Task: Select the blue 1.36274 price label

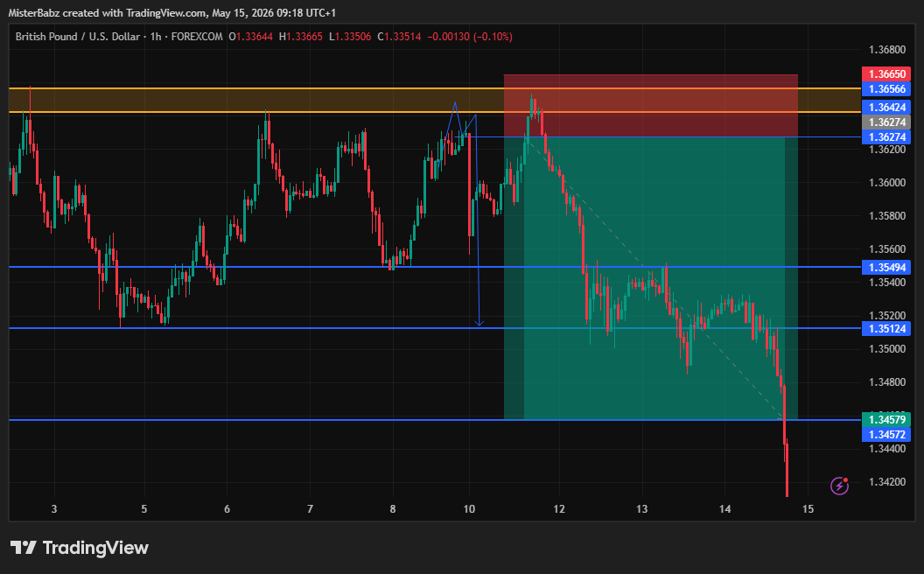Action: pyautogui.click(x=886, y=136)
